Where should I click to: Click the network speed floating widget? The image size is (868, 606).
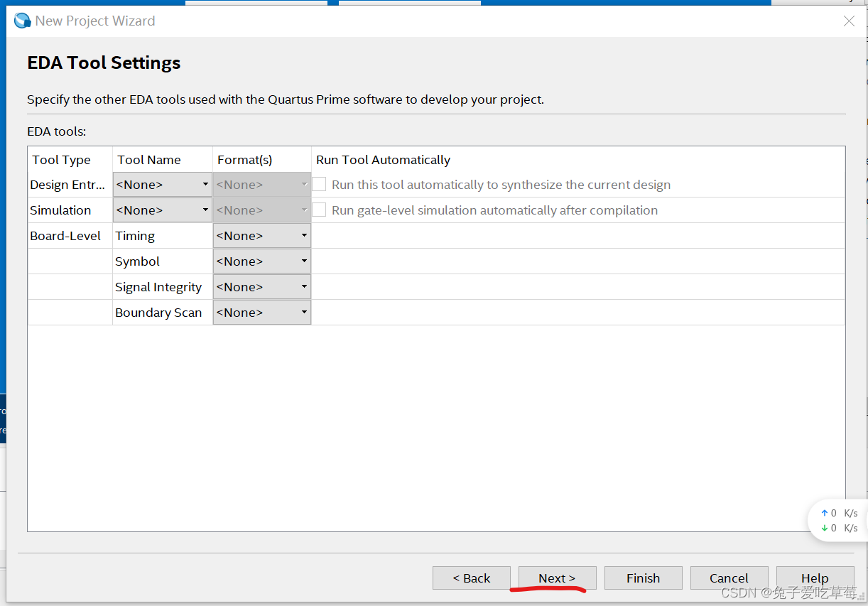coord(838,521)
